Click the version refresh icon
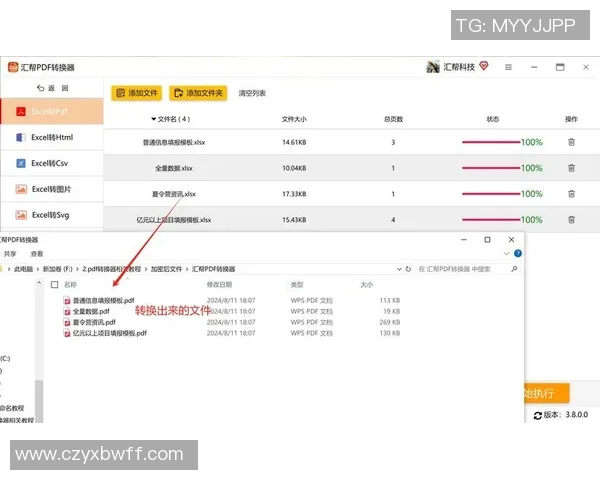Image resolution: width=600 pixels, height=480 pixels. (x=538, y=415)
